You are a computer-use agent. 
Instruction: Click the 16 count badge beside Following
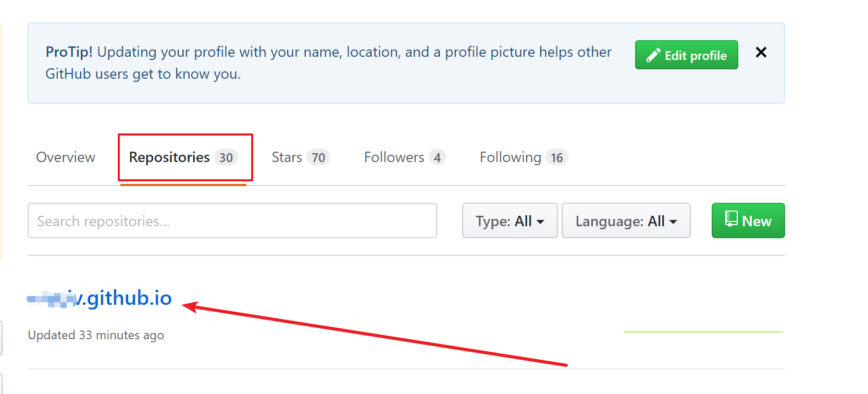557,157
